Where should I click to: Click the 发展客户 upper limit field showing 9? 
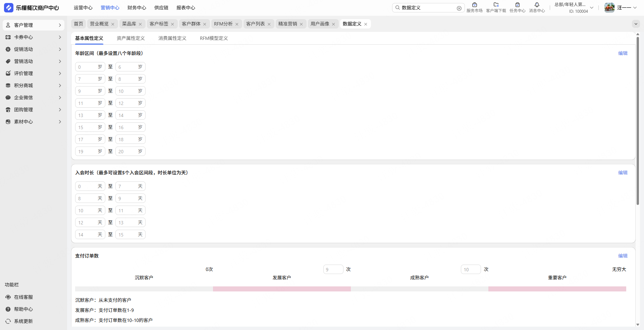click(x=333, y=269)
